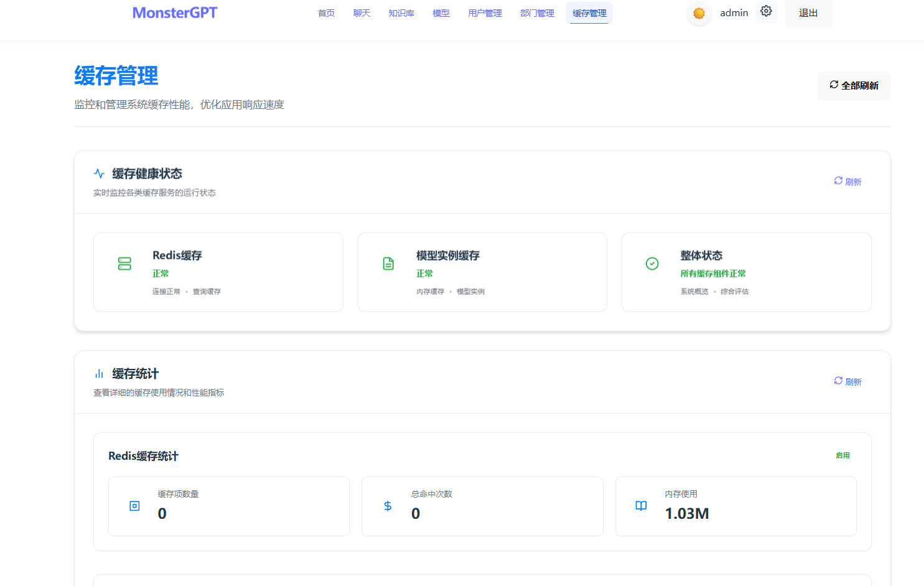The image size is (924, 586).
Task: Click the 正常 status under Redis缓存
Action: point(161,274)
